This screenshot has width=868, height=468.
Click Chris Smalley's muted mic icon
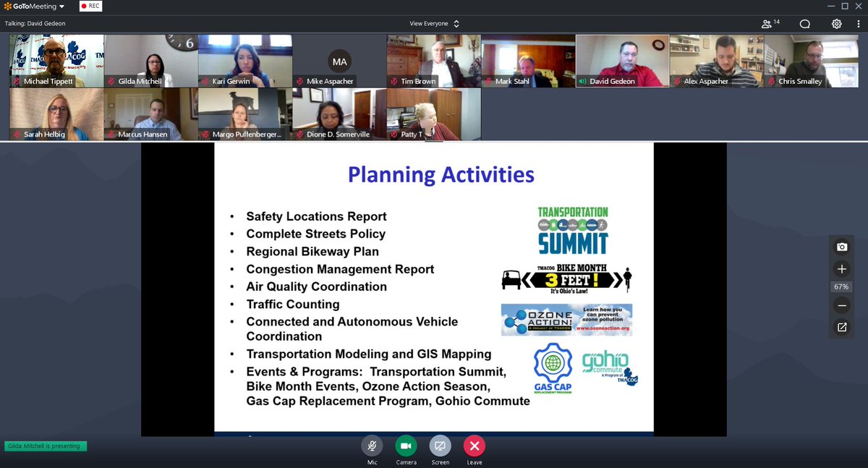pos(772,81)
